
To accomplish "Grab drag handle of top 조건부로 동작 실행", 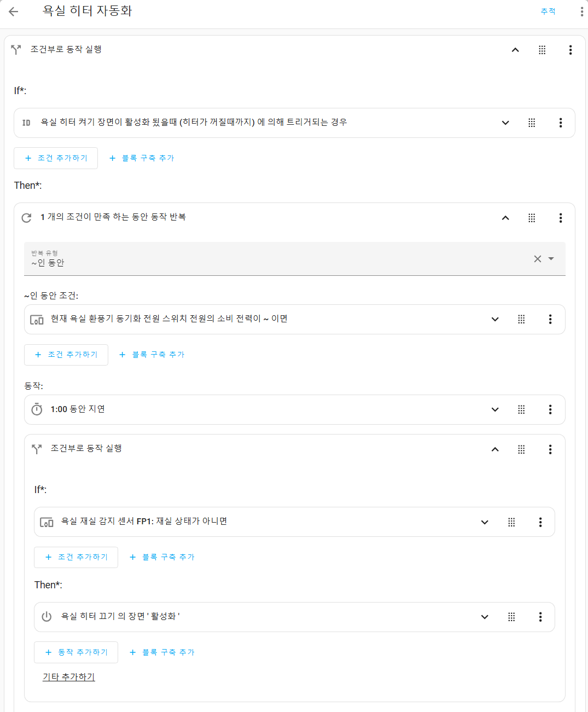I will pyautogui.click(x=542, y=50).
